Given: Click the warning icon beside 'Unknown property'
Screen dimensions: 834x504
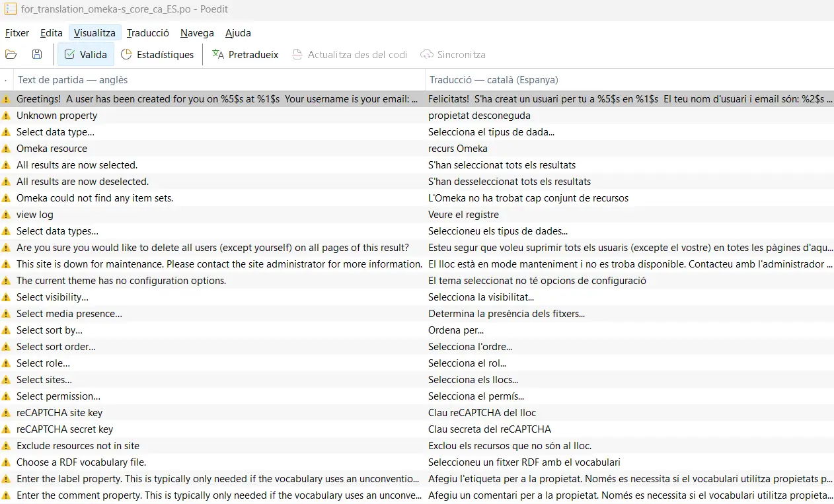Looking at the screenshot, I should click(x=6, y=115).
